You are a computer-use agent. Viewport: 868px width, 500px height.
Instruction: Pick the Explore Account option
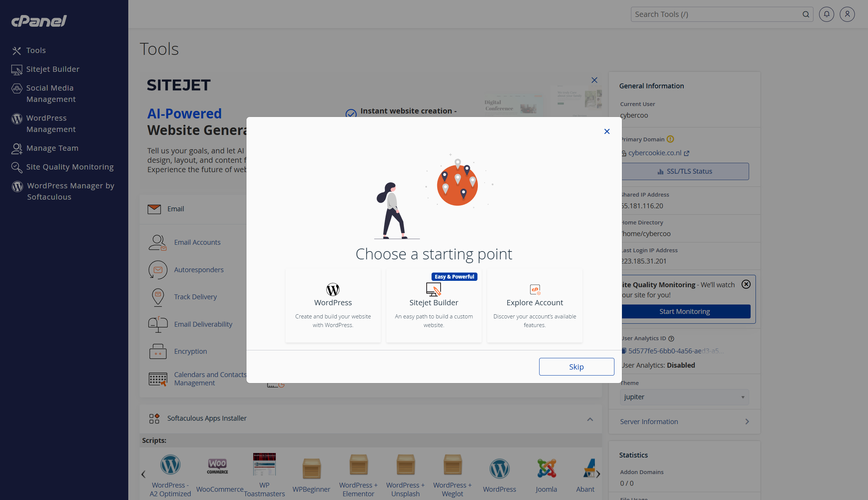pos(534,305)
